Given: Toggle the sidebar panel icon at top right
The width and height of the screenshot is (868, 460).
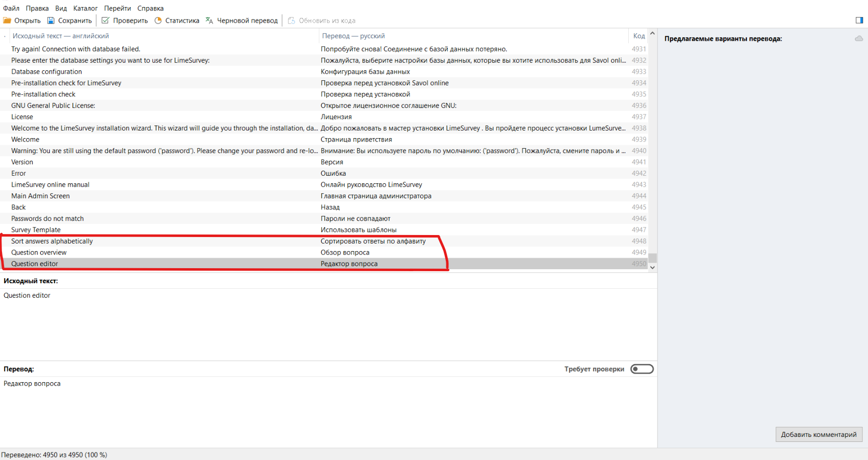Looking at the screenshot, I should 859,20.
